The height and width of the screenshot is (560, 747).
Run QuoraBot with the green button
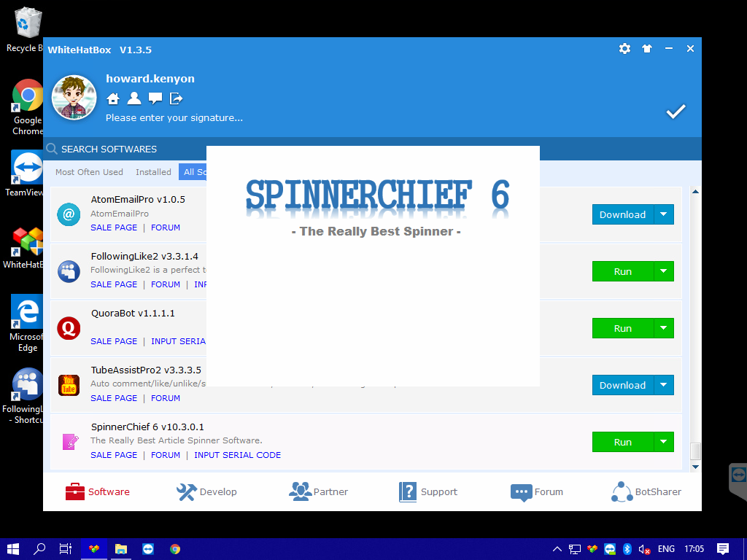(x=622, y=328)
